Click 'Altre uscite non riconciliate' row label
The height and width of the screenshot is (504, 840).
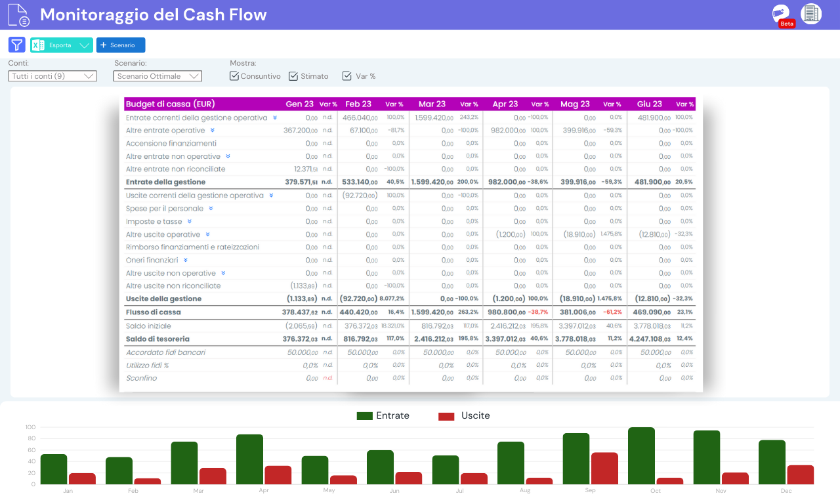coord(173,286)
